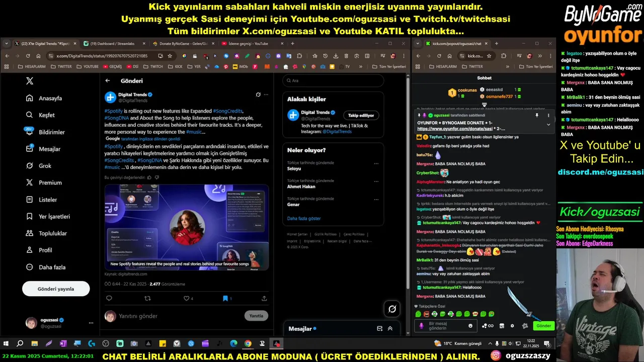Viewport: 644px width, 362px height.
Task: Click the X logo in the sidebar
Action: click(30, 80)
